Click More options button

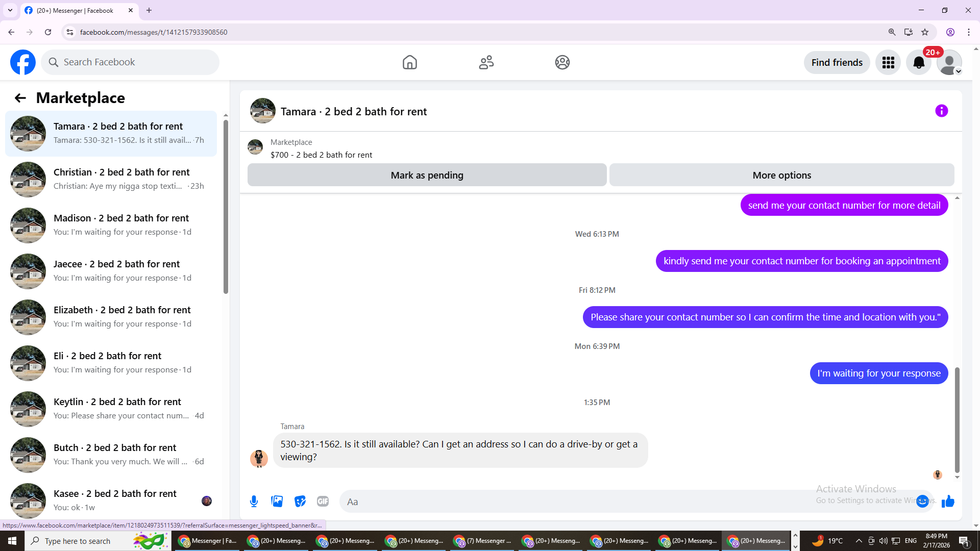pos(781,175)
